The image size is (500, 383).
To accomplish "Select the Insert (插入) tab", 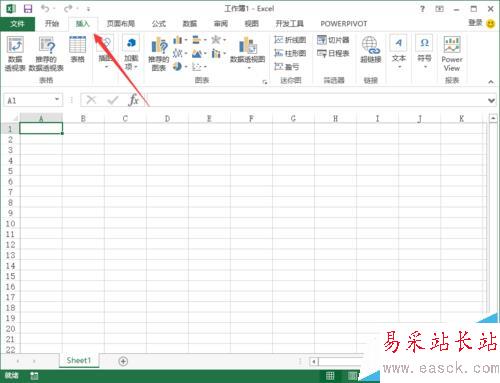I will point(83,24).
